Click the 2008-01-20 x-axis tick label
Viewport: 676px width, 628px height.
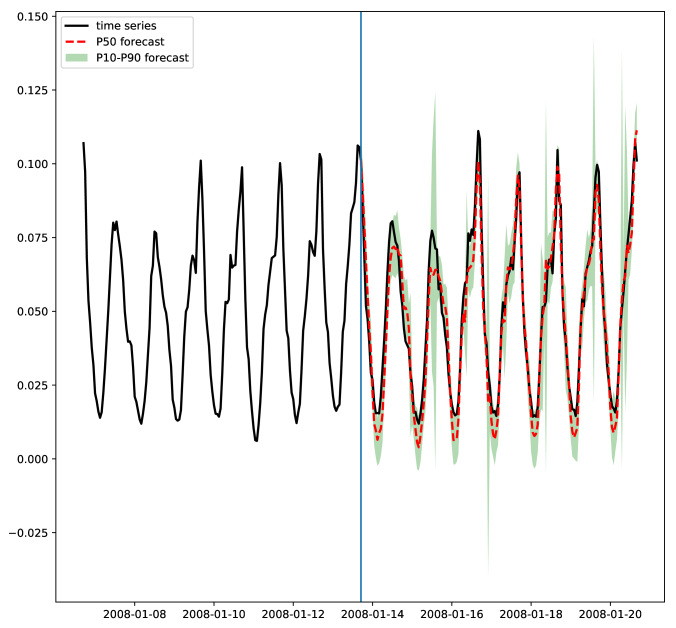(610, 614)
